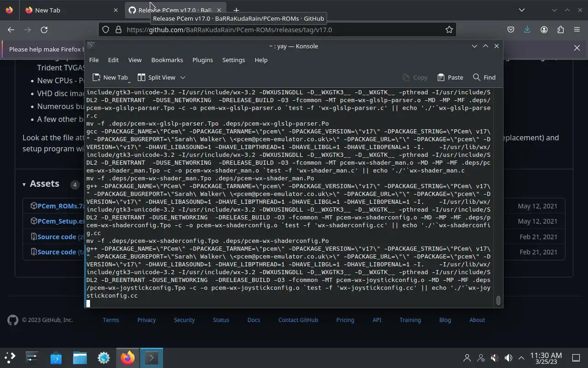Dismiss the Firefox help notification bar
The image size is (588, 368).
(577, 48)
